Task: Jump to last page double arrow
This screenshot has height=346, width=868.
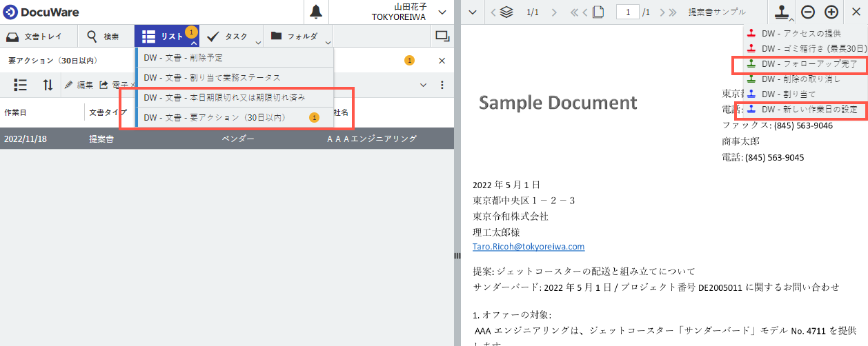Action: pyautogui.click(x=673, y=12)
